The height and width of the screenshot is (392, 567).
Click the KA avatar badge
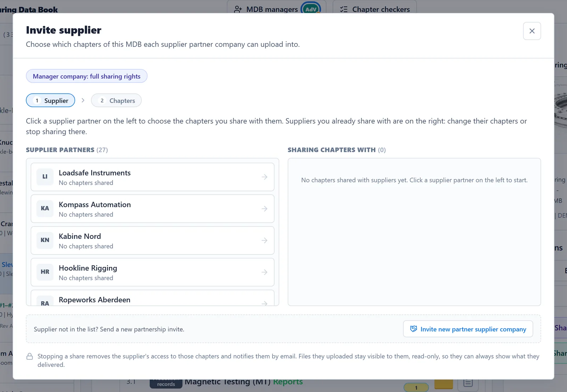(x=45, y=208)
